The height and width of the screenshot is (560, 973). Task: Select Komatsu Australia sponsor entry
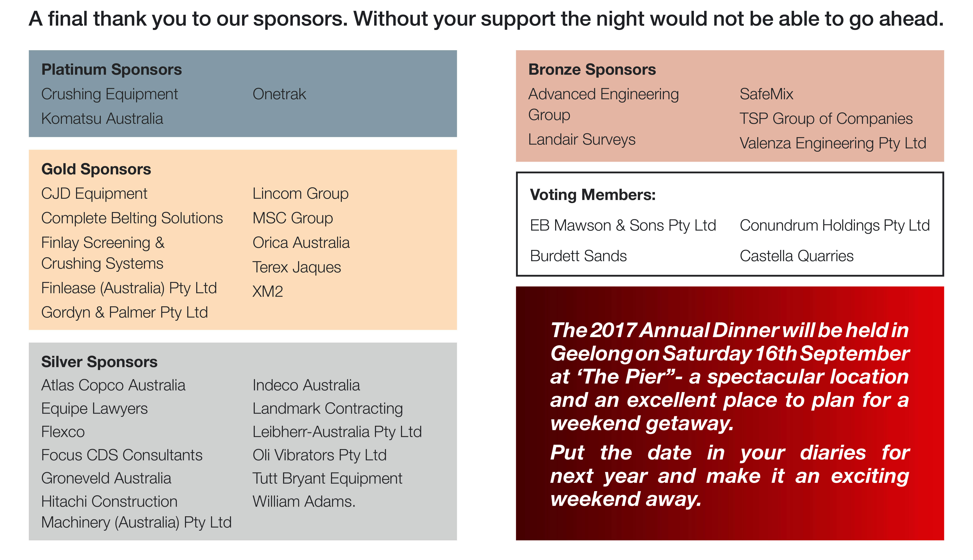click(x=102, y=118)
